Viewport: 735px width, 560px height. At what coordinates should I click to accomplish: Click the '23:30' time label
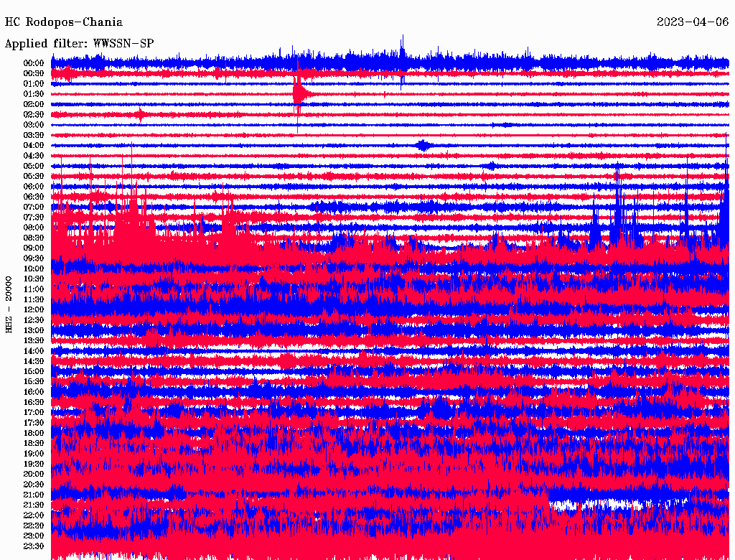34,546
